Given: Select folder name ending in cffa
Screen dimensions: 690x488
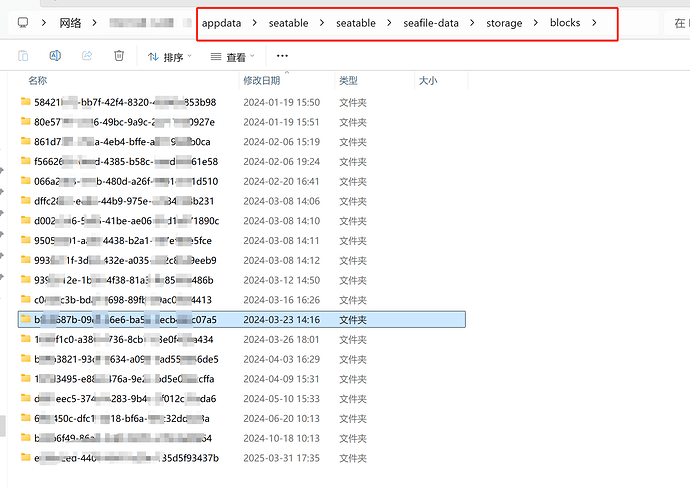Looking at the screenshot, I should tap(242, 379).
